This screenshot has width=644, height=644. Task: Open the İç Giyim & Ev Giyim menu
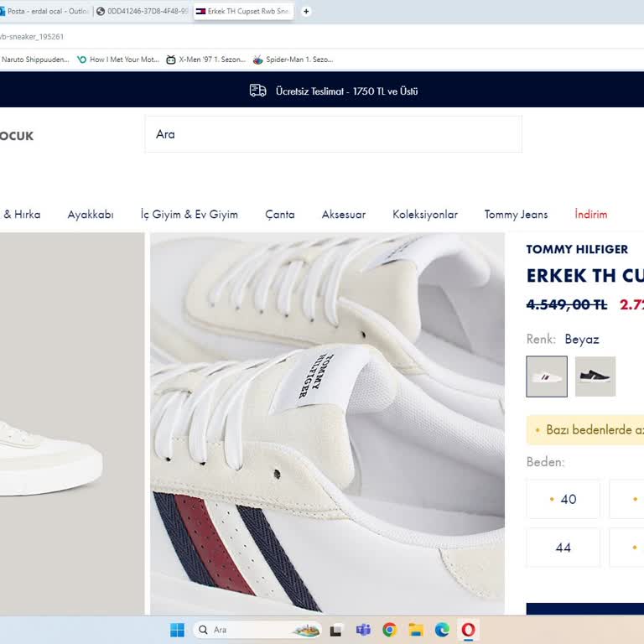tap(190, 215)
